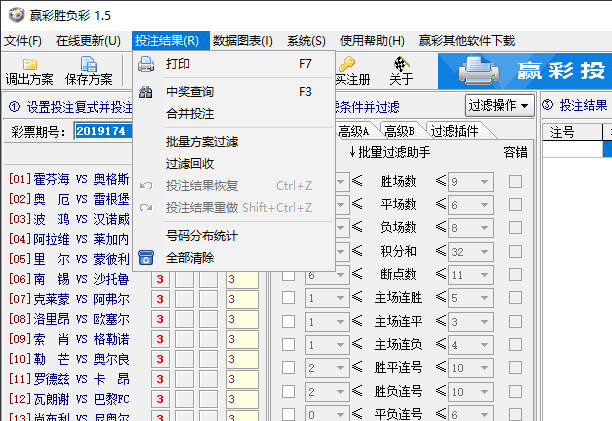Click the 彩票期号 input field

[103, 131]
